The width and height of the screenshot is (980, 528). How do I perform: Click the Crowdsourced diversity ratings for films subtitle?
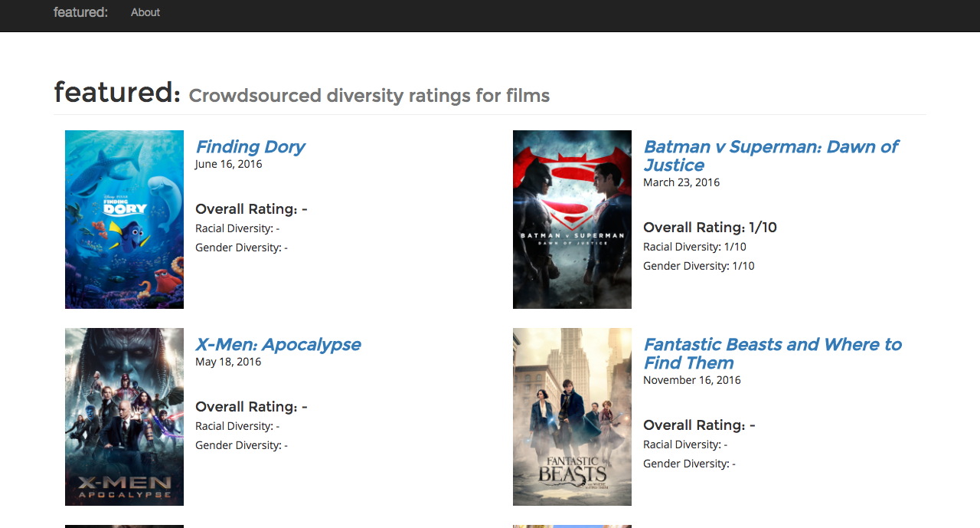(x=369, y=96)
